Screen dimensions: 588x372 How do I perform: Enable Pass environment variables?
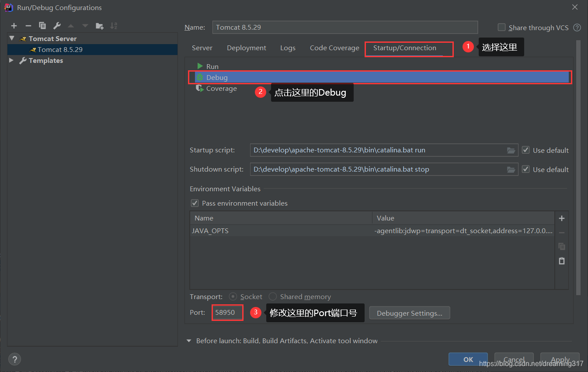194,203
